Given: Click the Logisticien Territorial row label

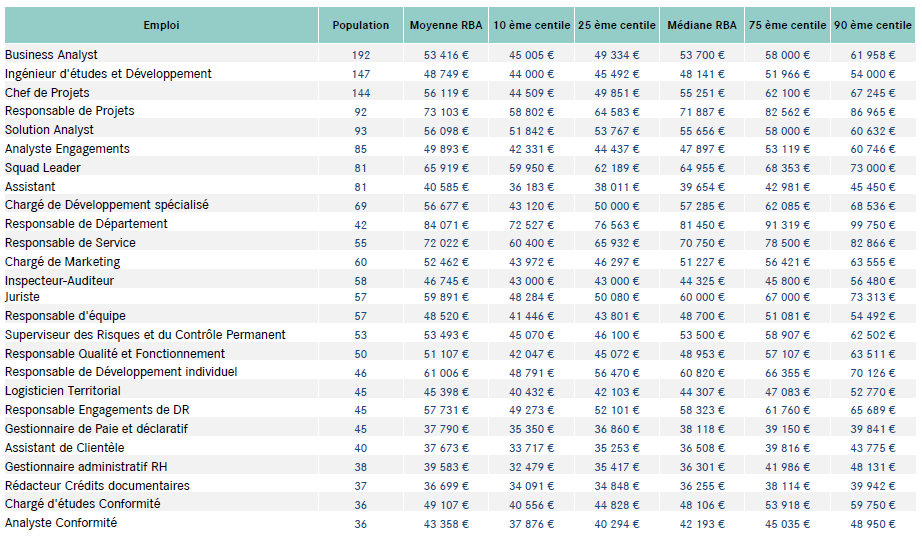Looking at the screenshot, I should (63, 391).
